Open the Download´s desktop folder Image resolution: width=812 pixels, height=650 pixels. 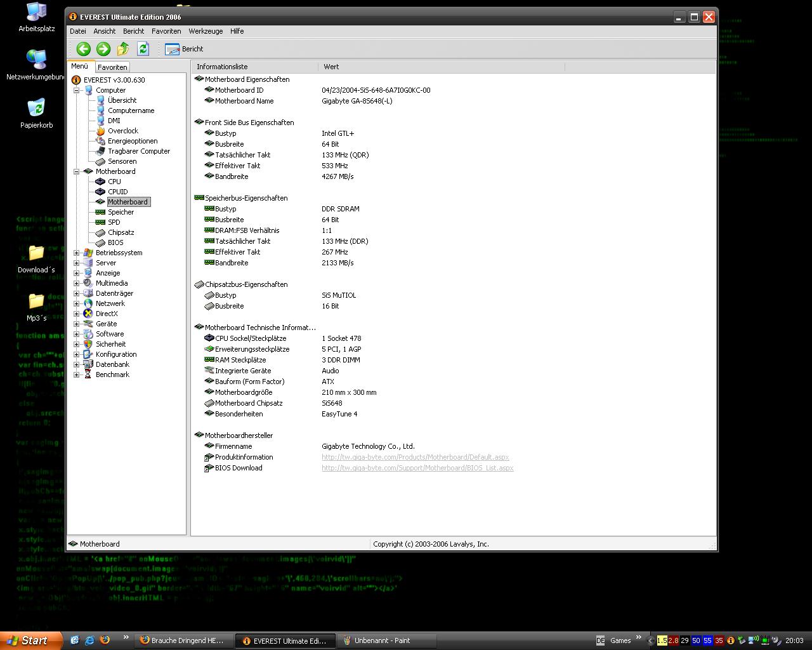[36, 259]
